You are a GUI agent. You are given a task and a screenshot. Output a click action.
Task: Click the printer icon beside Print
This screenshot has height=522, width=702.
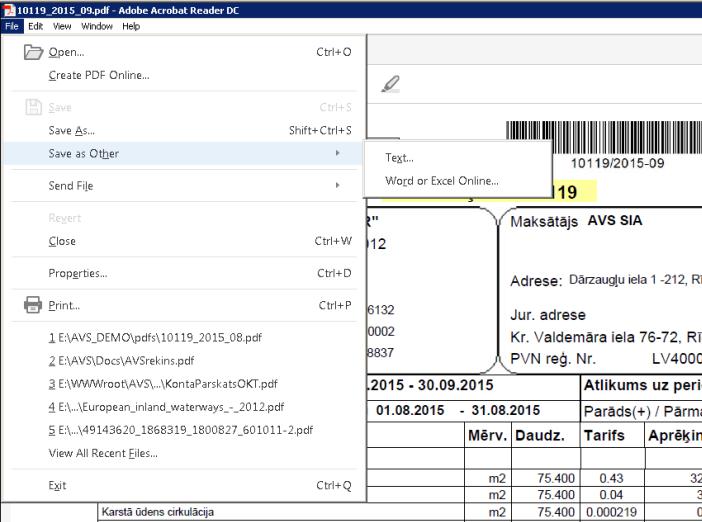point(33,305)
